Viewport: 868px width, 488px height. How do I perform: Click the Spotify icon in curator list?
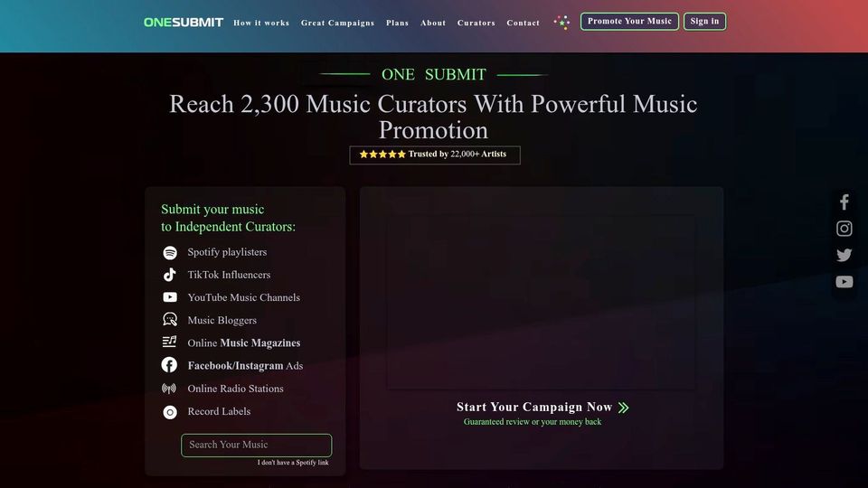[x=170, y=252]
